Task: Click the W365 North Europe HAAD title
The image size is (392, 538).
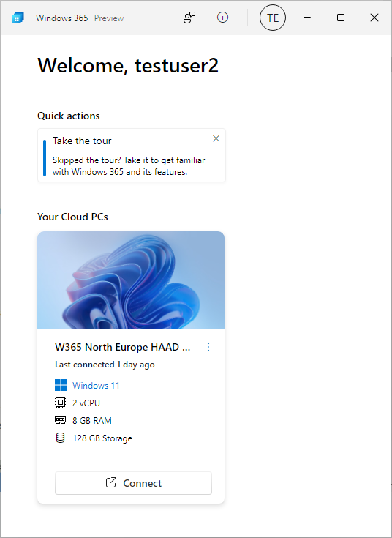Action: point(122,347)
